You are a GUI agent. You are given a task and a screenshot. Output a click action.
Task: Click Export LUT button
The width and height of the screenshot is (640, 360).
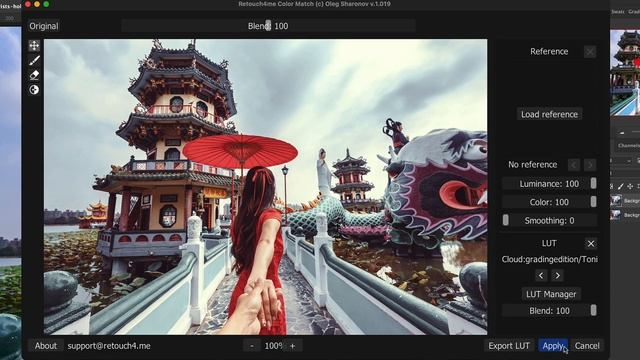point(509,346)
